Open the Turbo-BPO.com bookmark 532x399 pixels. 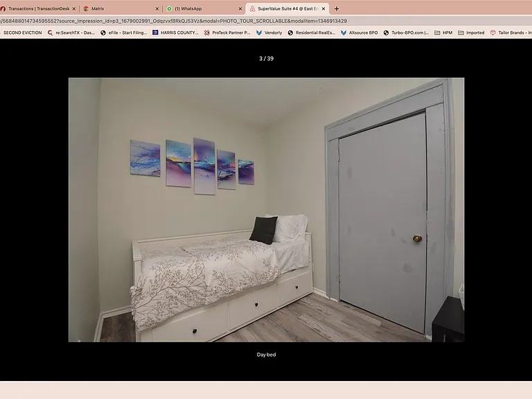pyautogui.click(x=406, y=33)
